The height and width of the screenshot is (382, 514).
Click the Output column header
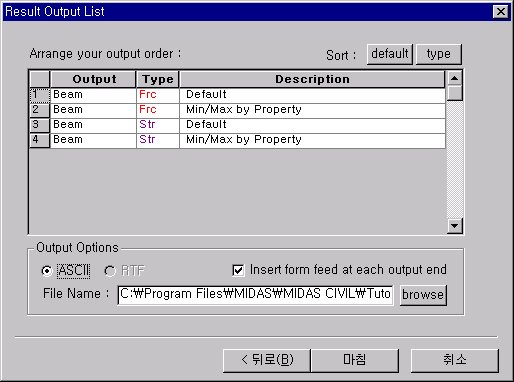tap(93, 79)
